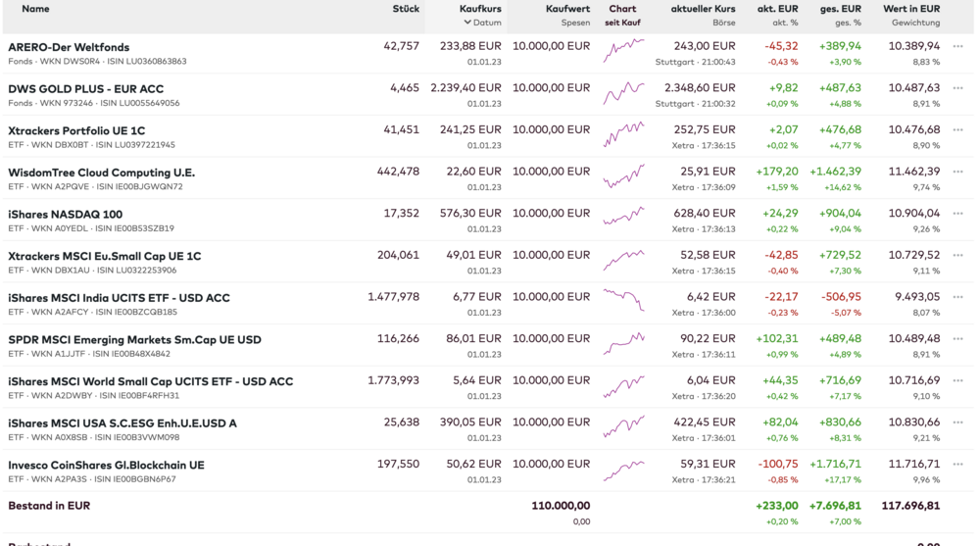Open options menu for iShares MSCI India

coord(957,297)
